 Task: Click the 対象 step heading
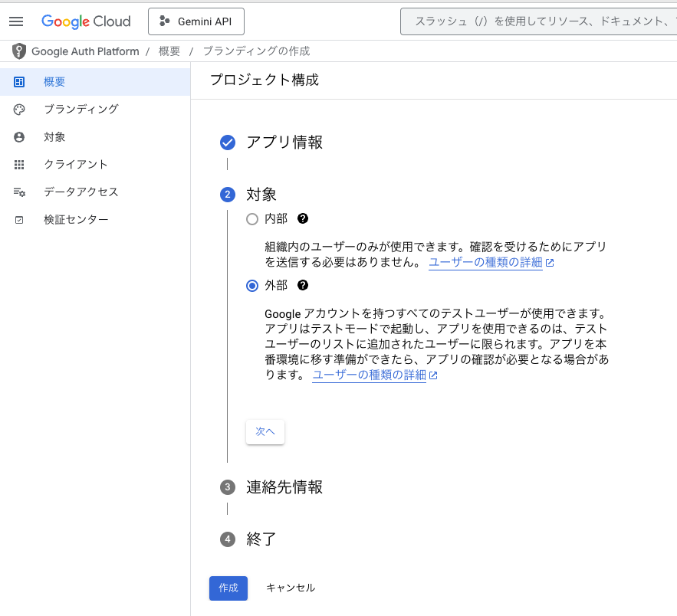point(261,195)
